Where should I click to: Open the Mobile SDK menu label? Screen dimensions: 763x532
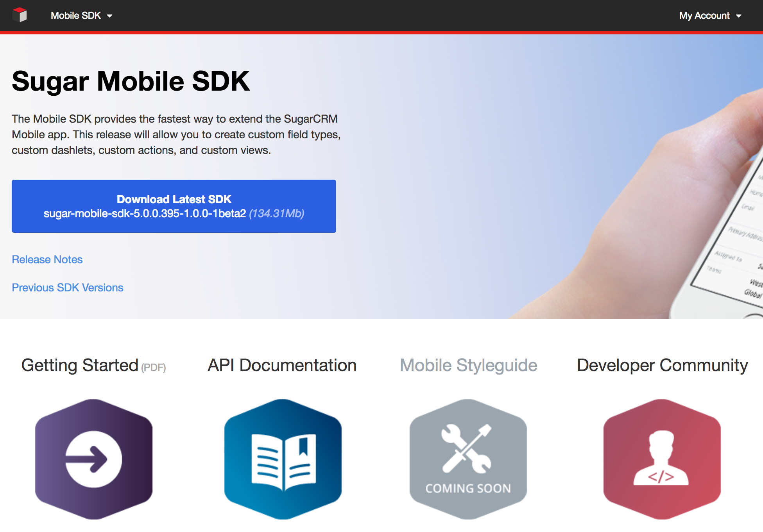tap(76, 16)
